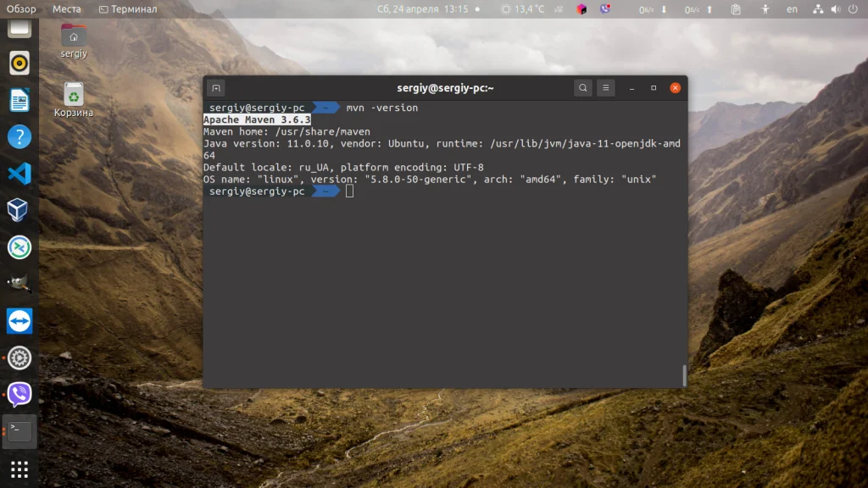Expand the terminal hamburger menu

pos(606,87)
